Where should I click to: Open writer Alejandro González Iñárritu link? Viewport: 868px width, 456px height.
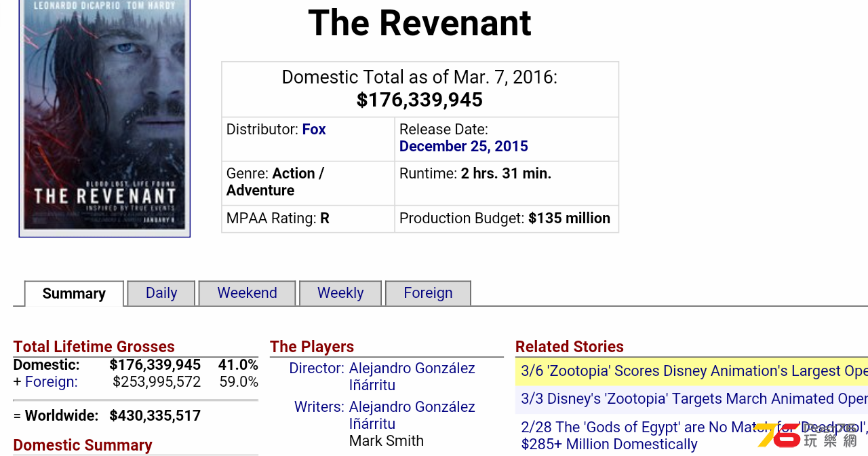pyautogui.click(x=412, y=415)
